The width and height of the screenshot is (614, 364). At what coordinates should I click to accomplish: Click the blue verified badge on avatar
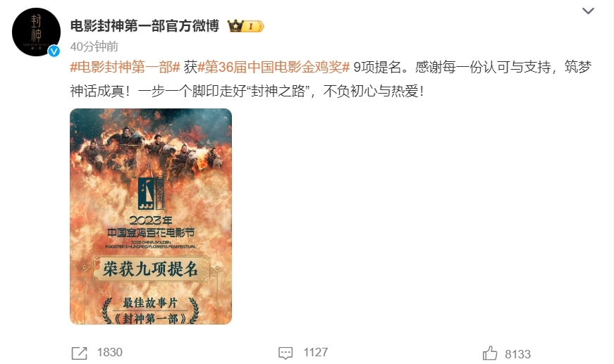[x=54, y=51]
